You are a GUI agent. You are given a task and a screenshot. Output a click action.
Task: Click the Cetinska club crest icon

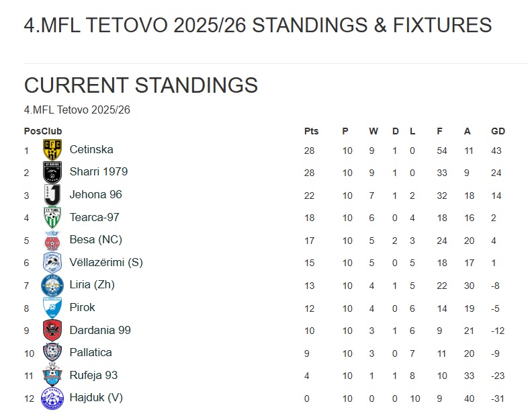click(x=52, y=150)
